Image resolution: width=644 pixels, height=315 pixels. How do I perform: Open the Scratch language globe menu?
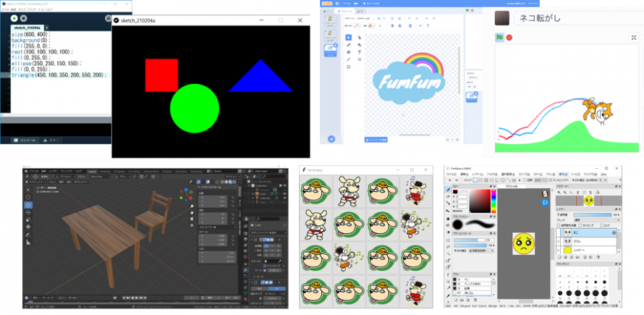tap(338, 4)
